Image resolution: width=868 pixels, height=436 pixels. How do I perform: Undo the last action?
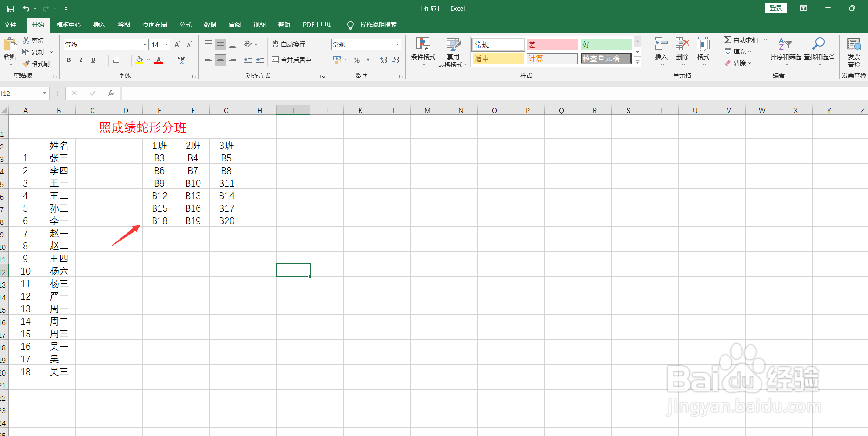(26, 8)
